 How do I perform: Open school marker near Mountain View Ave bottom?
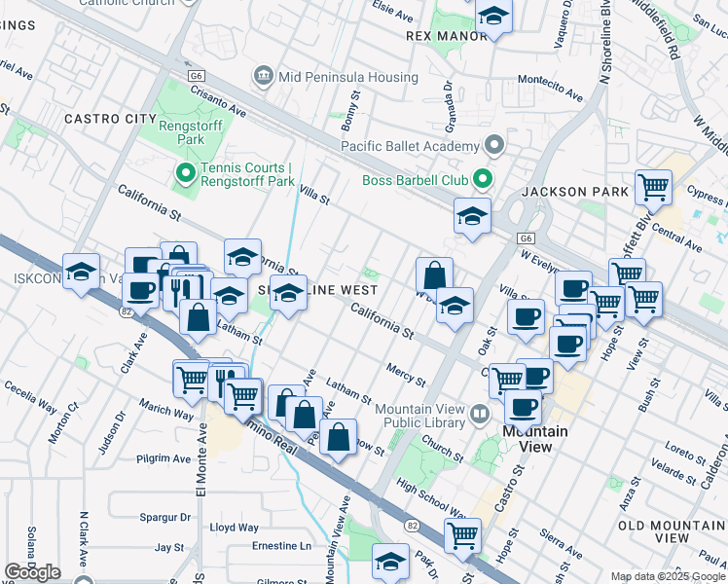tap(390, 563)
